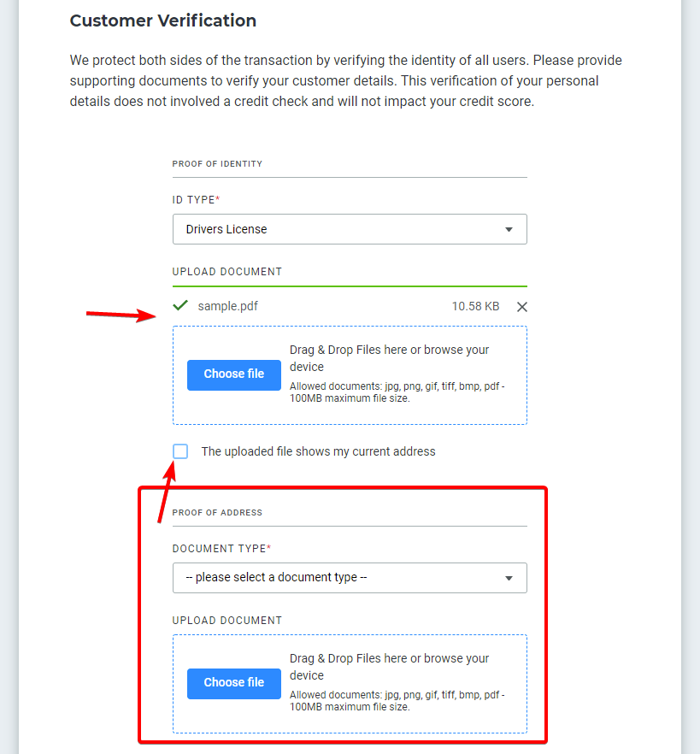The height and width of the screenshot is (754, 700).
Task: Click the allowed documents note in identity upload
Action: click(397, 392)
